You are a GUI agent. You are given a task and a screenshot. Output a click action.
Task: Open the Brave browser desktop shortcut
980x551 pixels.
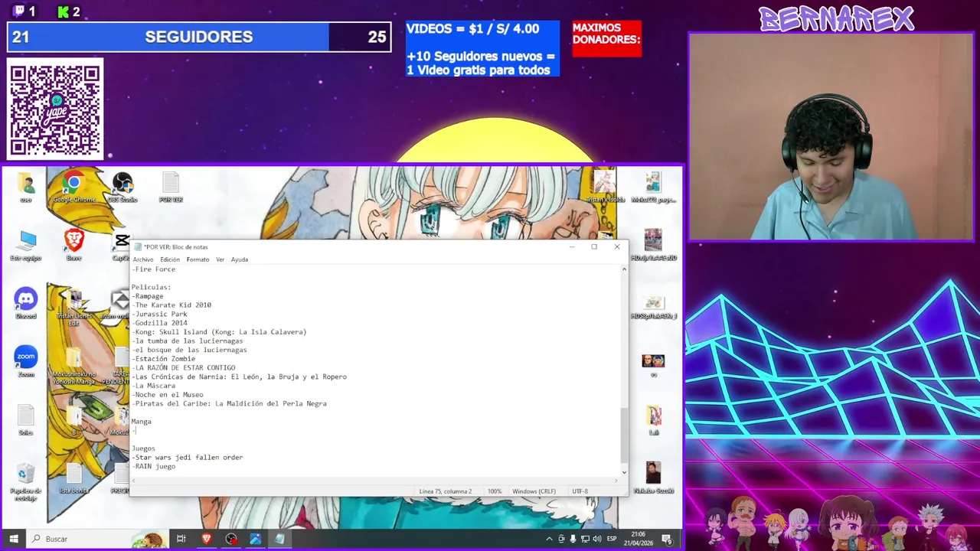(73, 245)
